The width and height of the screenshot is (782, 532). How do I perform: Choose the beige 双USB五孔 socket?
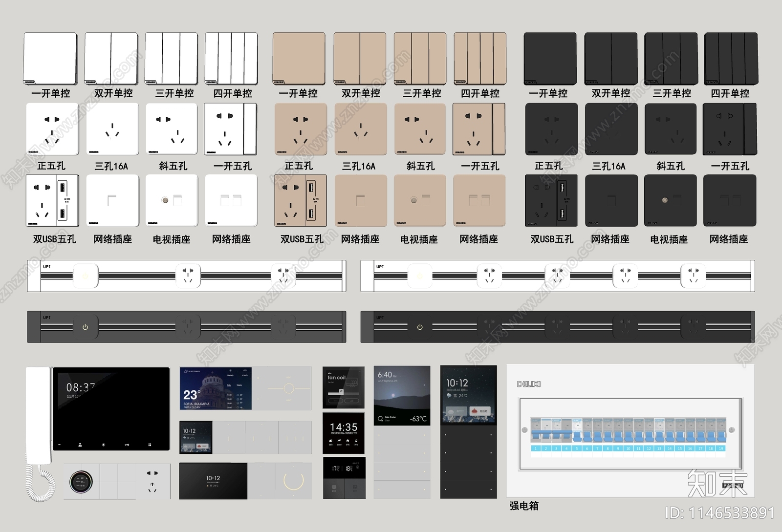tap(301, 200)
